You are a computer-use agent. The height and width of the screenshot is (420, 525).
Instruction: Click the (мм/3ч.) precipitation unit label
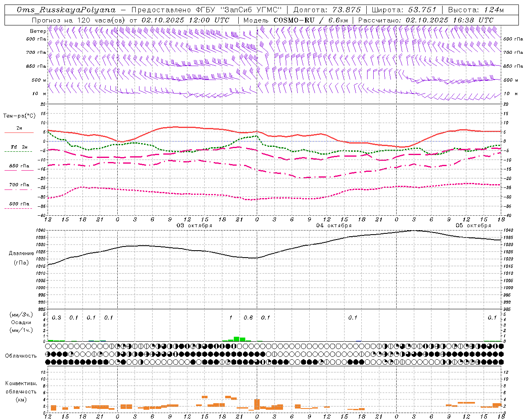21,315
